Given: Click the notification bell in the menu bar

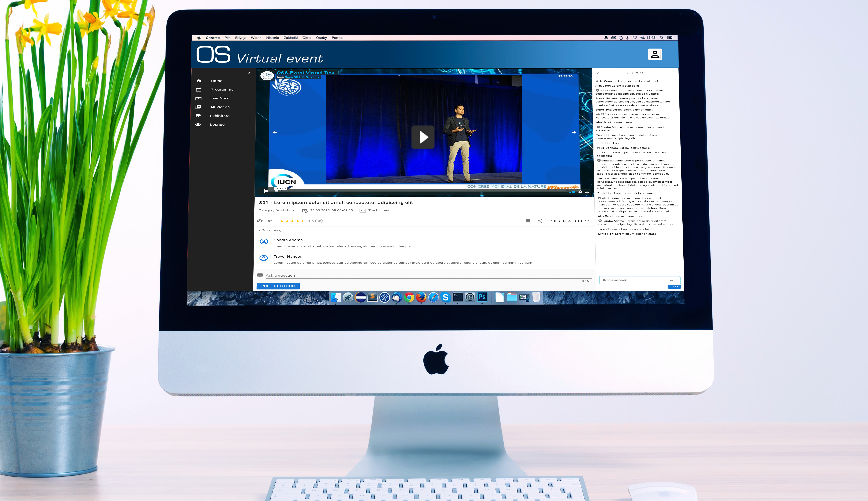Looking at the screenshot, I should (606, 38).
